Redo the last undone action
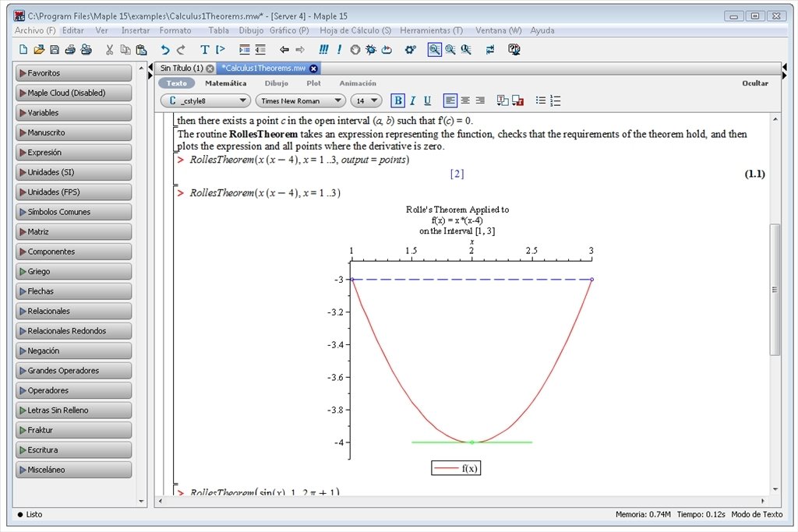Image resolution: width=798 pixels, height=532 pixels. coord(181,49)
